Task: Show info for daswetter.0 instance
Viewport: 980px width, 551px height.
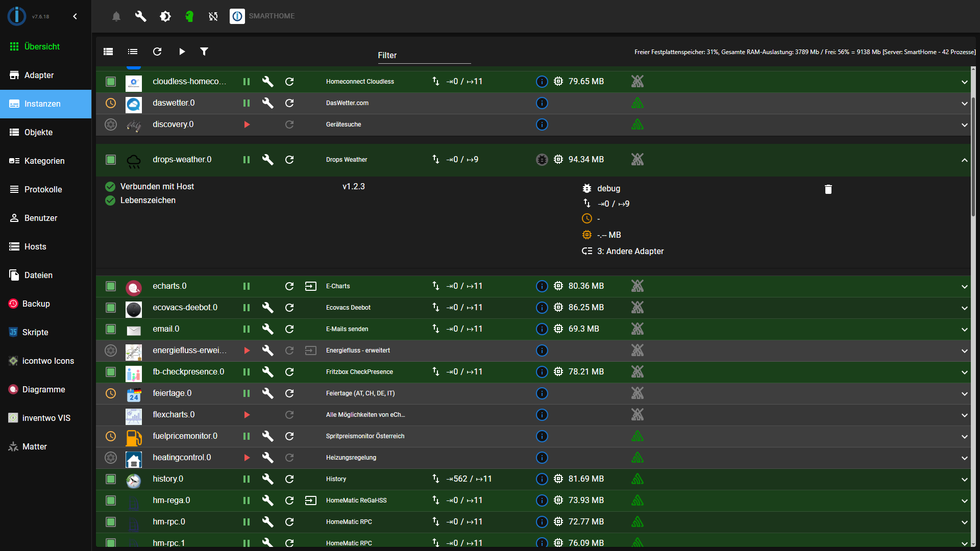Action: point(542,103)
